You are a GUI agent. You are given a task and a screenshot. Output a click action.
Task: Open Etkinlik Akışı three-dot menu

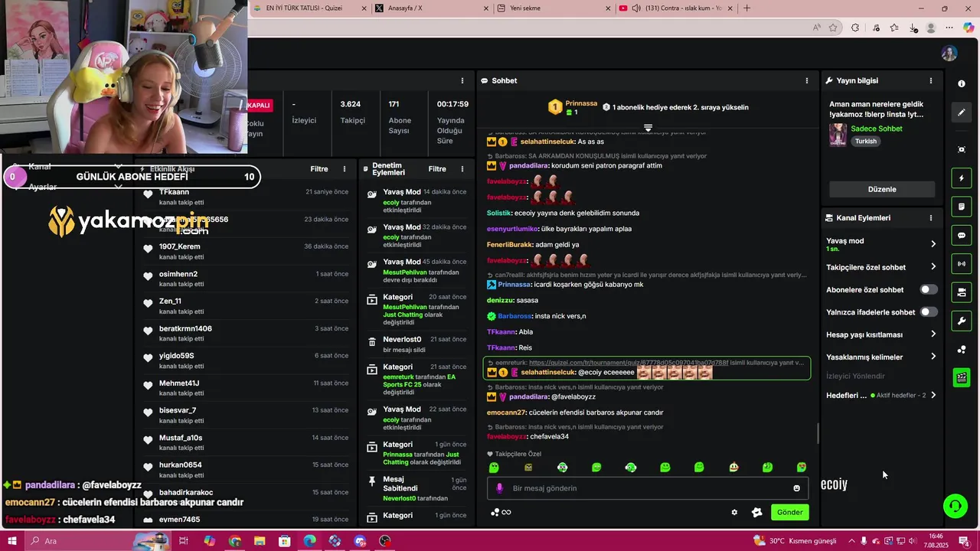(345, 169)
